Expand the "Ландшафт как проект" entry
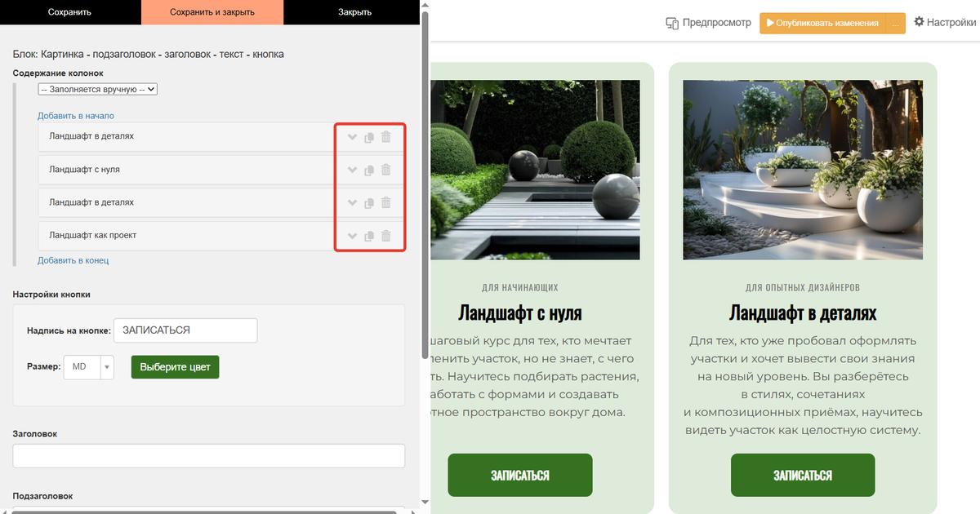Image resolution: width=980 pixels, height=514 pixels. (352, 235)
